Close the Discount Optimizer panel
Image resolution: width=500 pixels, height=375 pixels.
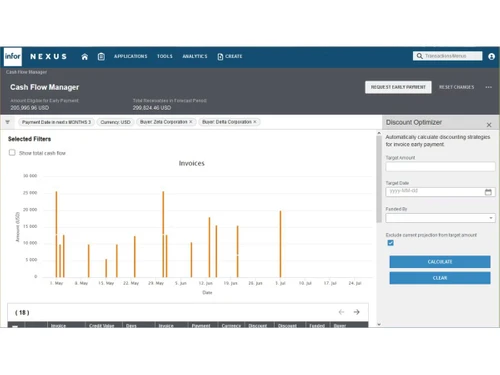click(x=489, y=125)
